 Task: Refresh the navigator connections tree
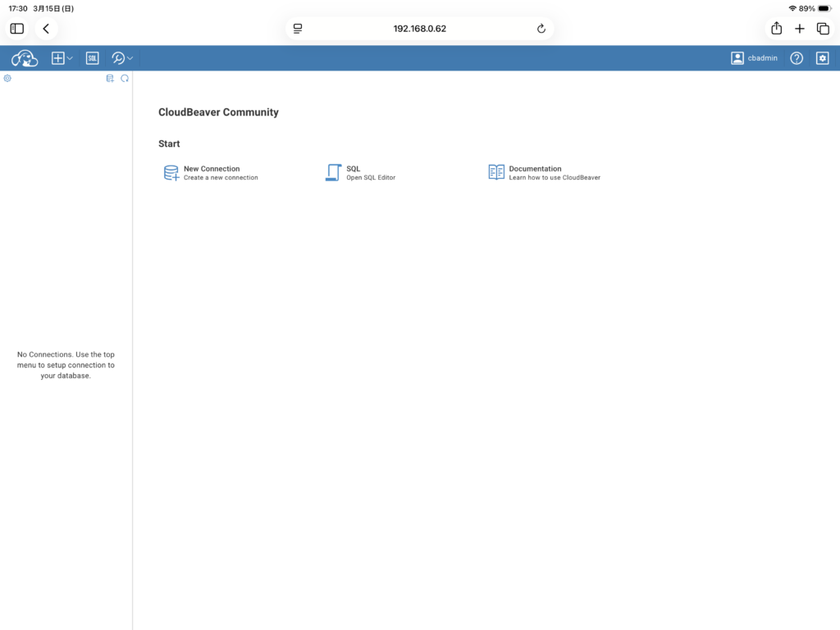[x=125, y=79]
